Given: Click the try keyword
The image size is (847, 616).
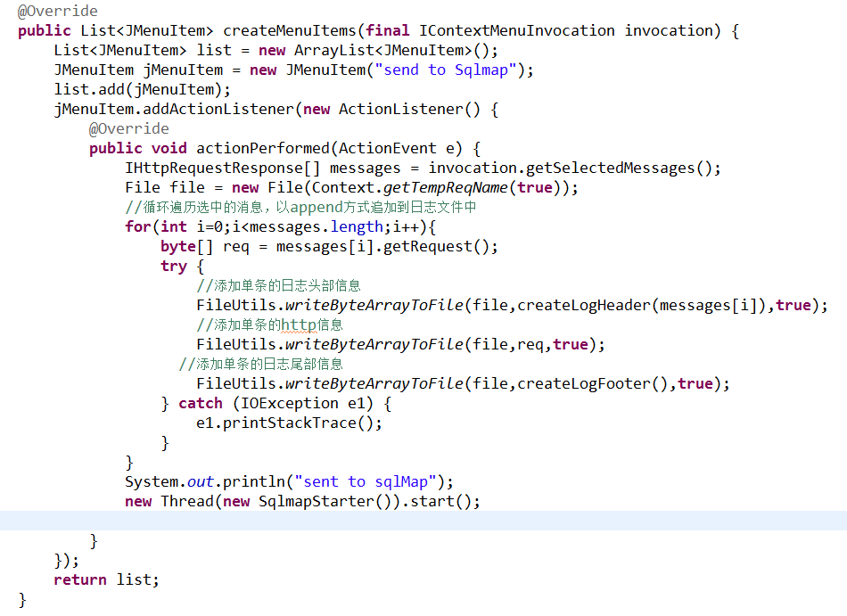Looking at the screenshot, I should 174,266.
